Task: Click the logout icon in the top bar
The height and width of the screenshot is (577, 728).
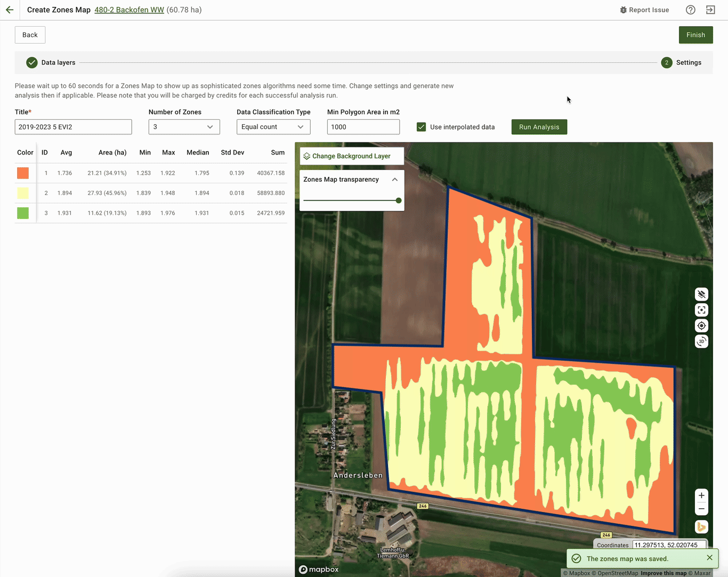Action: click(x=710, y=10)
